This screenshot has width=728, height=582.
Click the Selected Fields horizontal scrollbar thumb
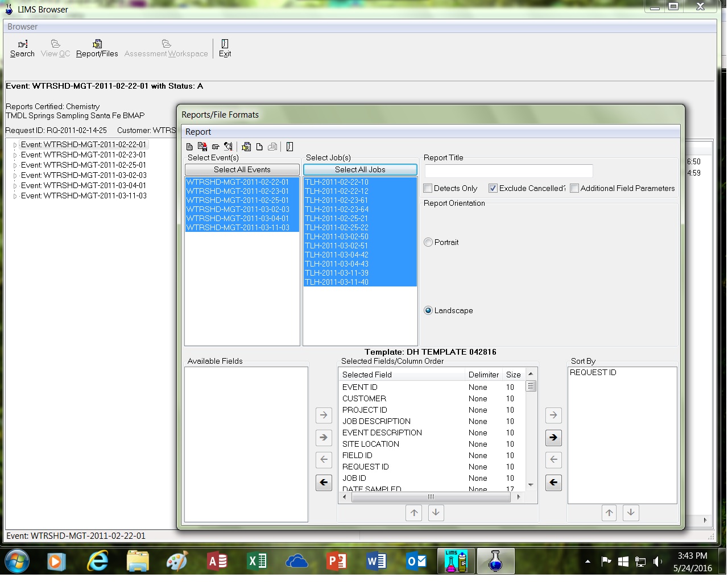(431, 497)
